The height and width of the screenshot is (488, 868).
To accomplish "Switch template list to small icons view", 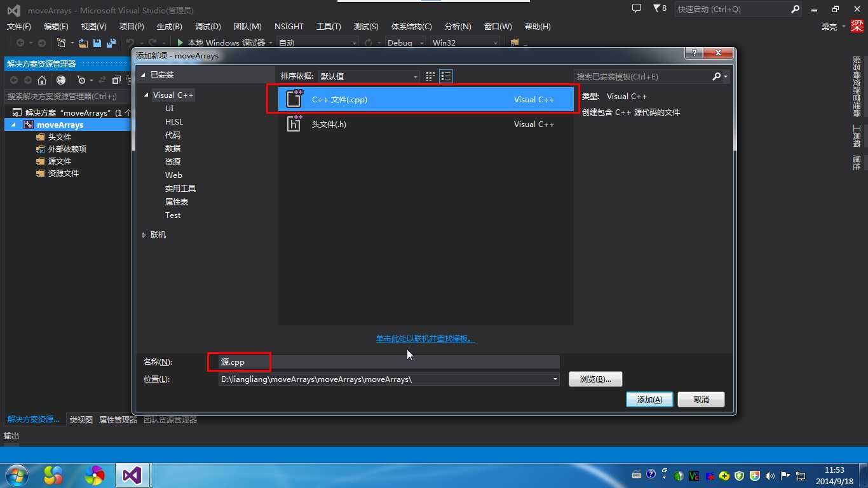I will [430, 76].
